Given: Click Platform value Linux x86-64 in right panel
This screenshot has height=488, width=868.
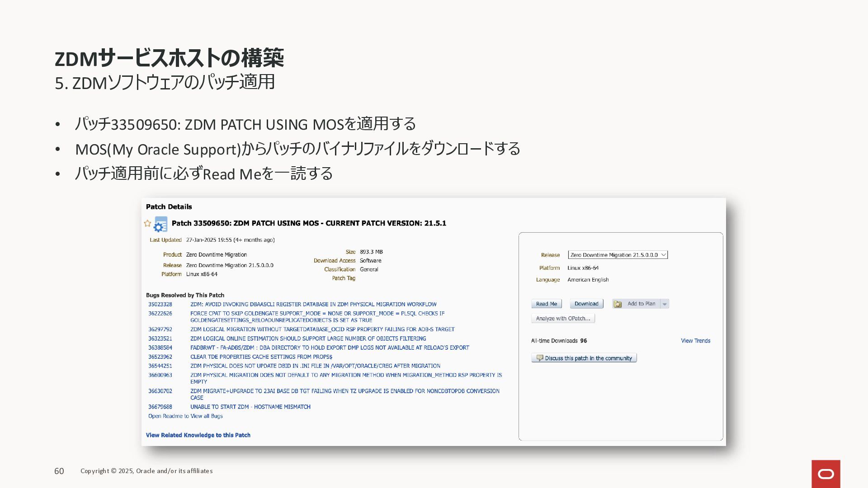Looking at the screenshot, I should click(x=583, y=268).
